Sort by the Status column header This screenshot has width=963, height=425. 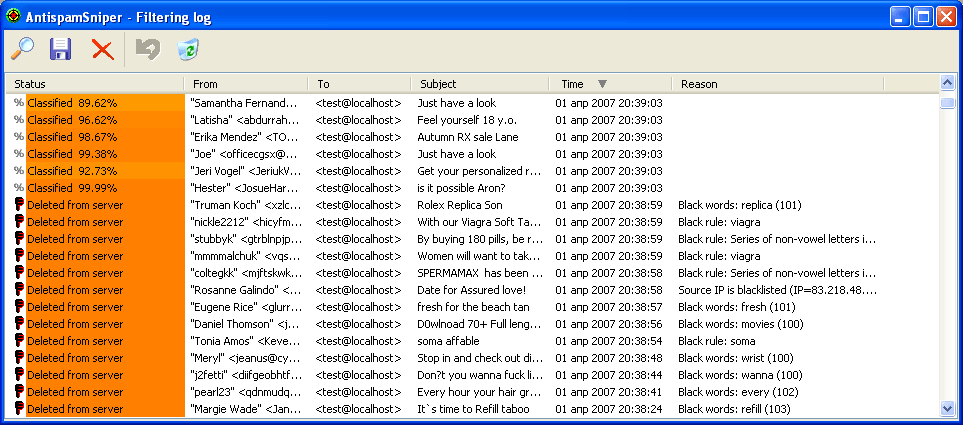click(x=95, y=84)
